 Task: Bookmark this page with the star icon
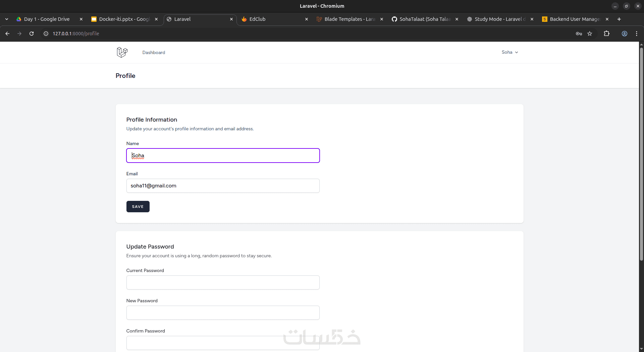click(590, 34)
